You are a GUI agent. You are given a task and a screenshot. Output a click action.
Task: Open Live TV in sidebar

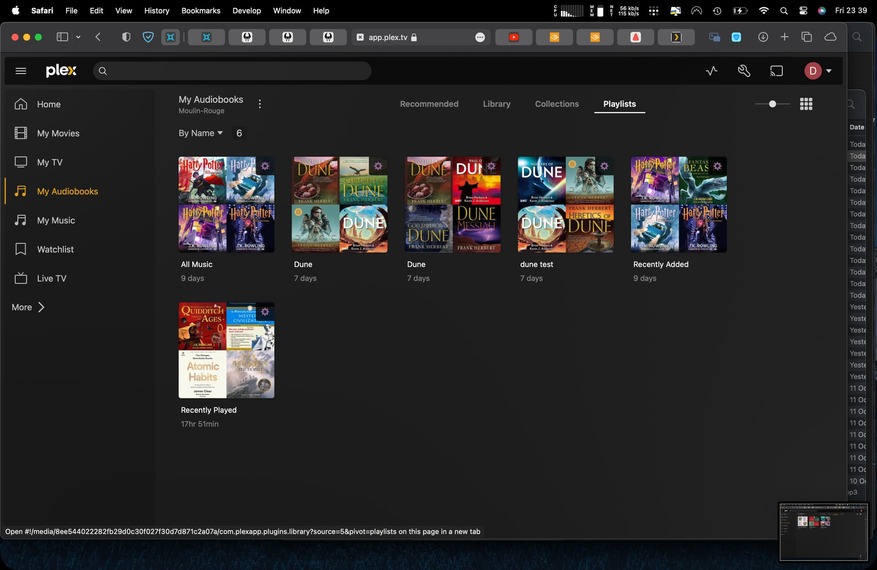click(51, 279)
